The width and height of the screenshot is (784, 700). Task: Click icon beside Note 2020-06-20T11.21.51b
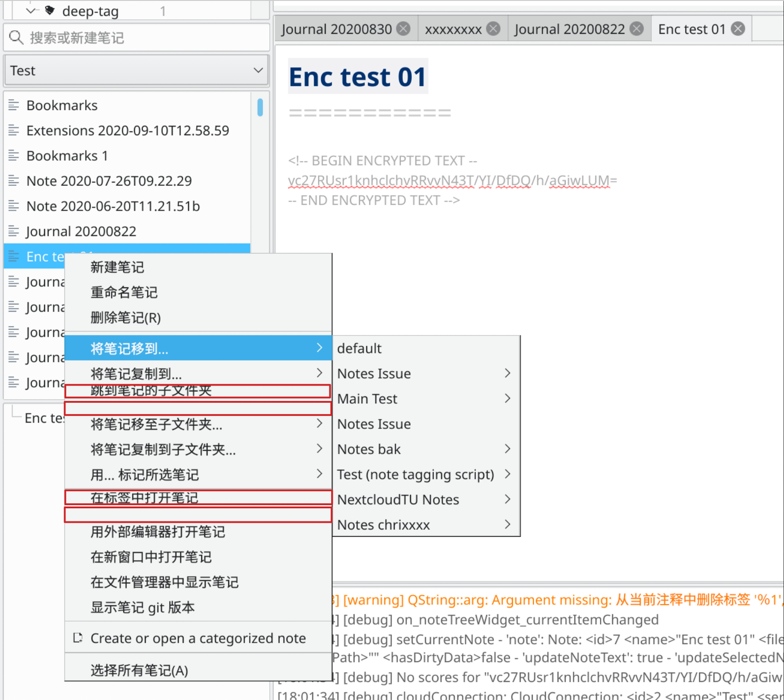(x=14, y=206)
